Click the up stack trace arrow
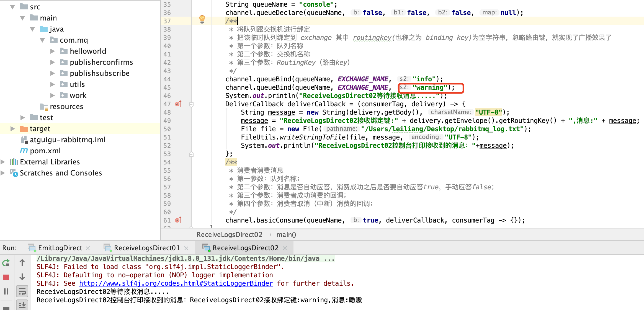Screen dimensions: 644x310 pyautogui.click(x=22, y=263)
